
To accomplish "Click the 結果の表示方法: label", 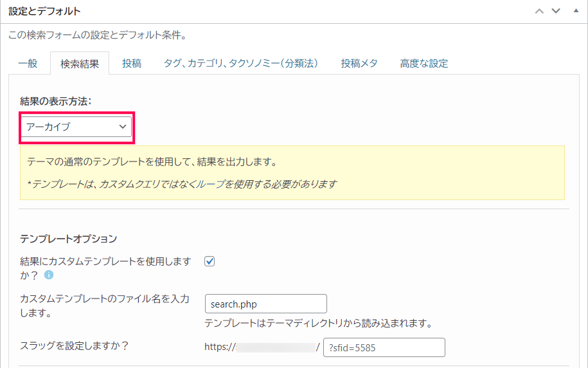I will pos(56,101).
